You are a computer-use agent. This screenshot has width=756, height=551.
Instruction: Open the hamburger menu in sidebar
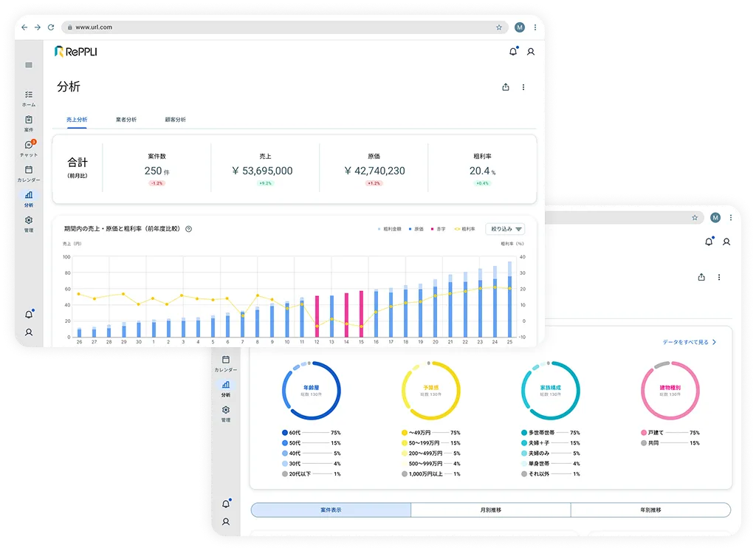coord(29,65)
